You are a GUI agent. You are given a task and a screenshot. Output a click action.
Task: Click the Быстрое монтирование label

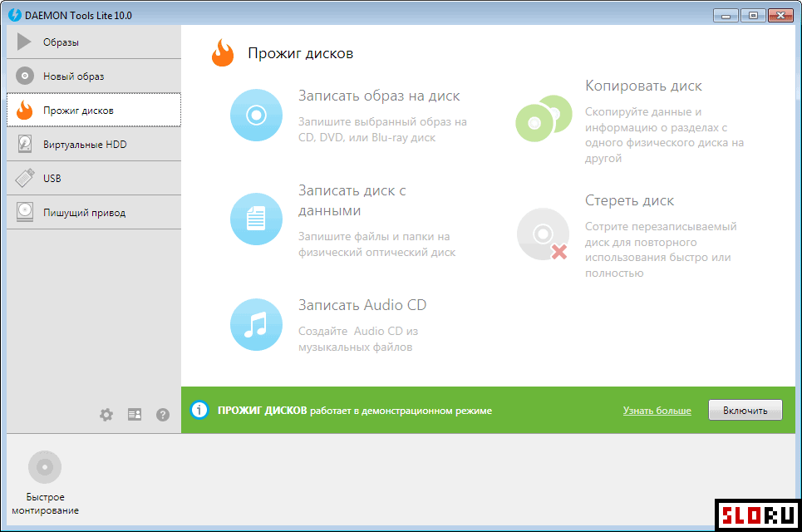coord(45,504)
